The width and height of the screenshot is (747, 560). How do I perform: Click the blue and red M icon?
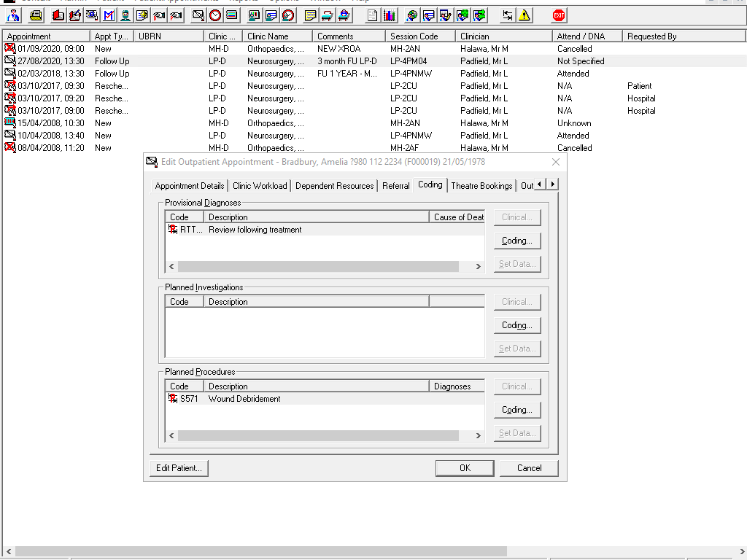[109, 16]
